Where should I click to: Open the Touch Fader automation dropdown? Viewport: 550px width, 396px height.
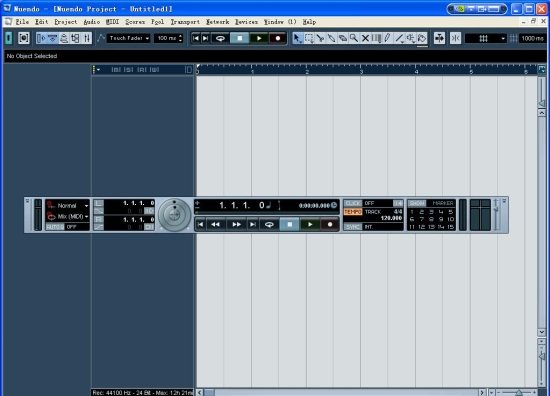click(128, 38)
